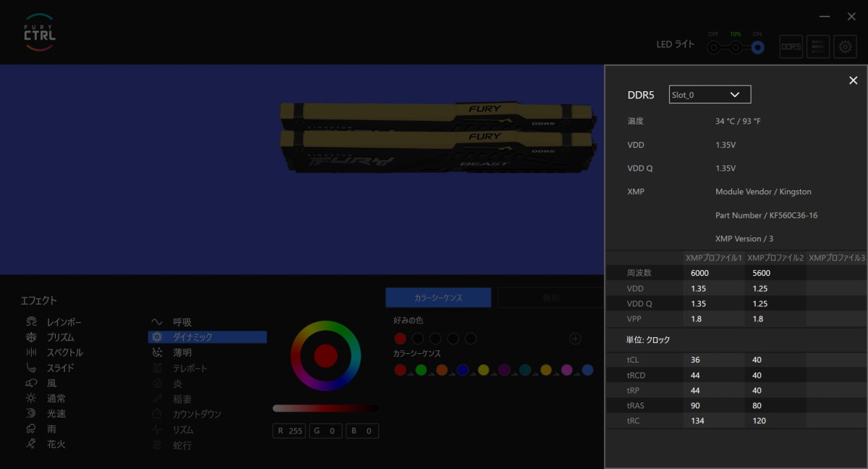Select last light-blue color in sequence
The image size is (868, 469).
(587, 370)
